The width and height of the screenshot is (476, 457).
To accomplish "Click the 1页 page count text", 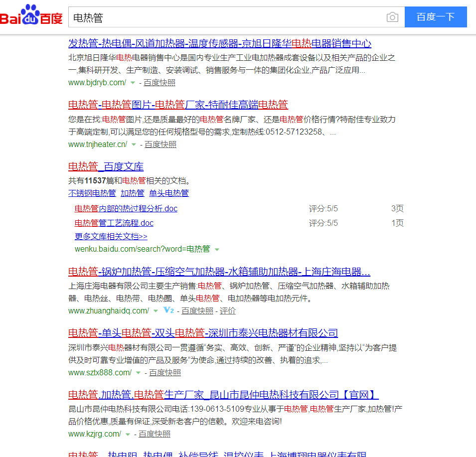I will coord(397,223).
